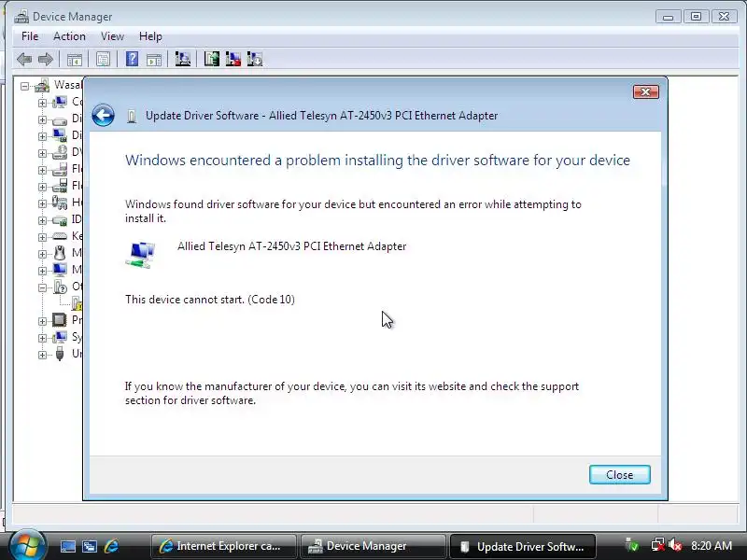
Task: Click the mouse device category icon in tree
Action: (60, 253)
